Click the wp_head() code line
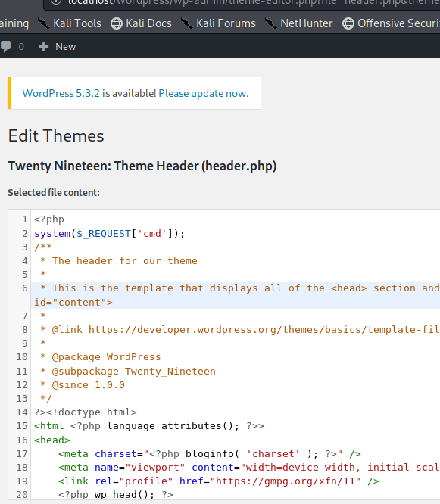 tap(116, 495)
